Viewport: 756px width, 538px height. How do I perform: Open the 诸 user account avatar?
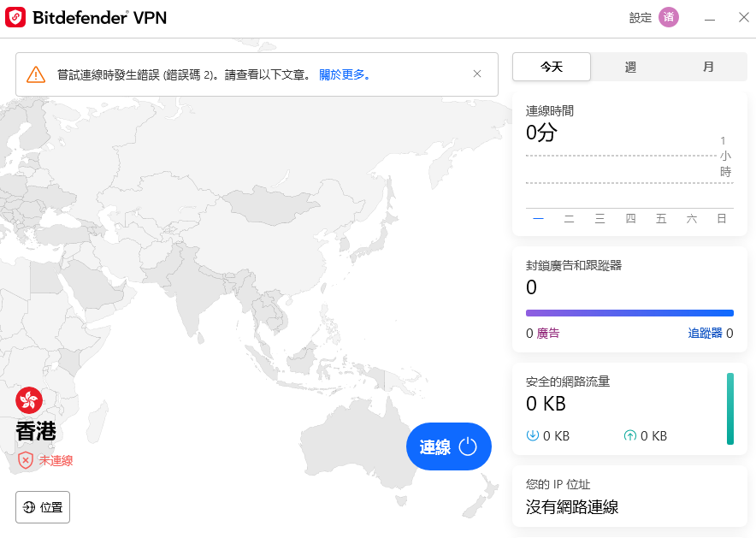point(669,18)
